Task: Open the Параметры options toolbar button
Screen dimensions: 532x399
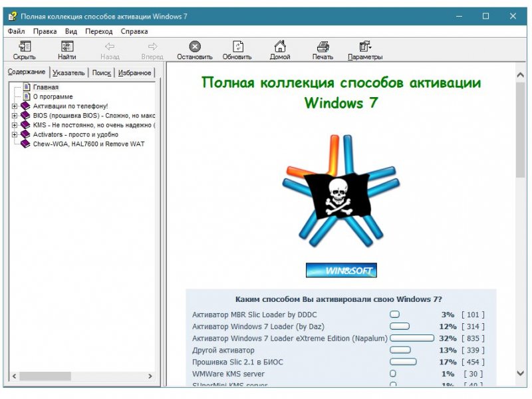Action: (365, 50)
